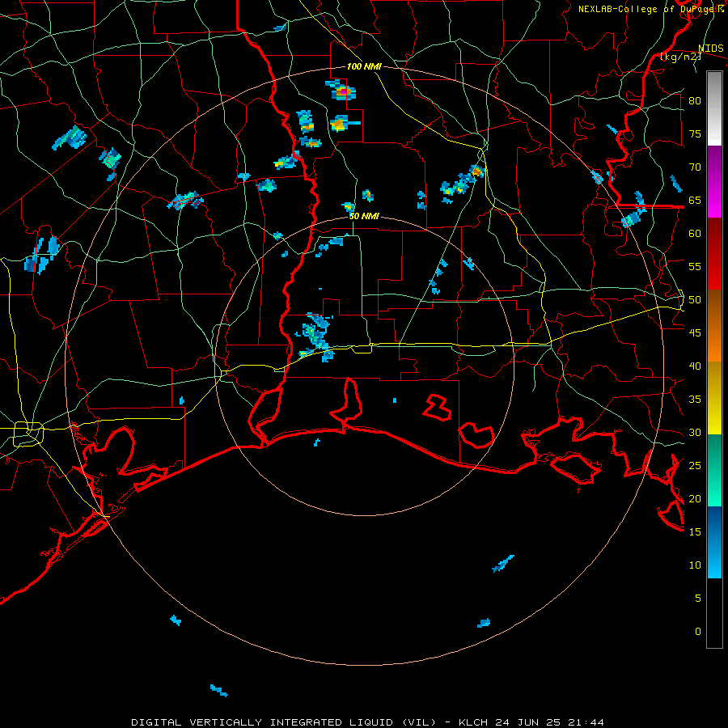
Task: Click the 55 value on the VIL scale
Action: [695, 266]
